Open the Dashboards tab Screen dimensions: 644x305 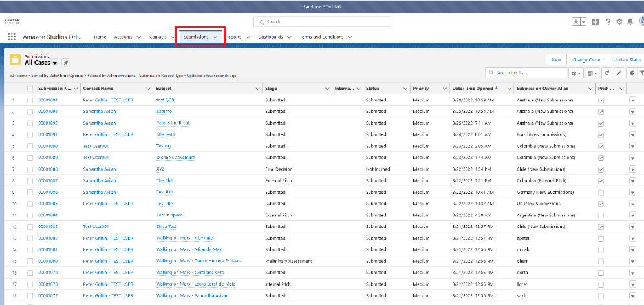click(x=270, y=37)
